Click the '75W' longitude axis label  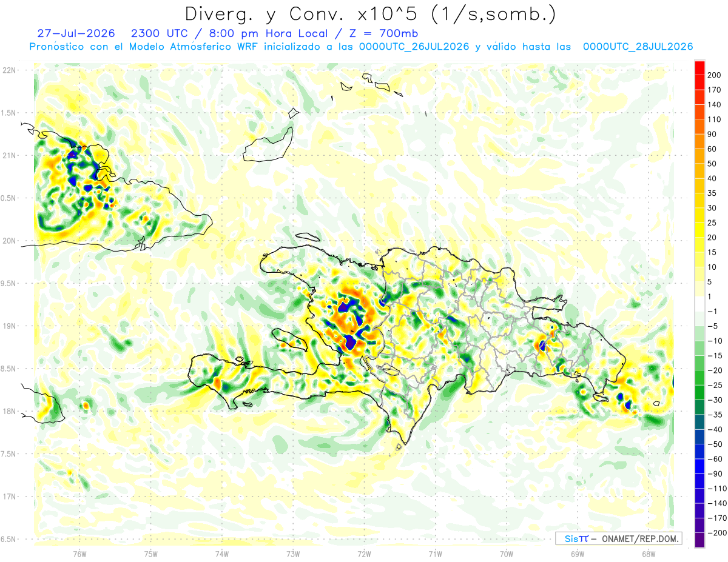pyautogui.click(x=151, y=554)
